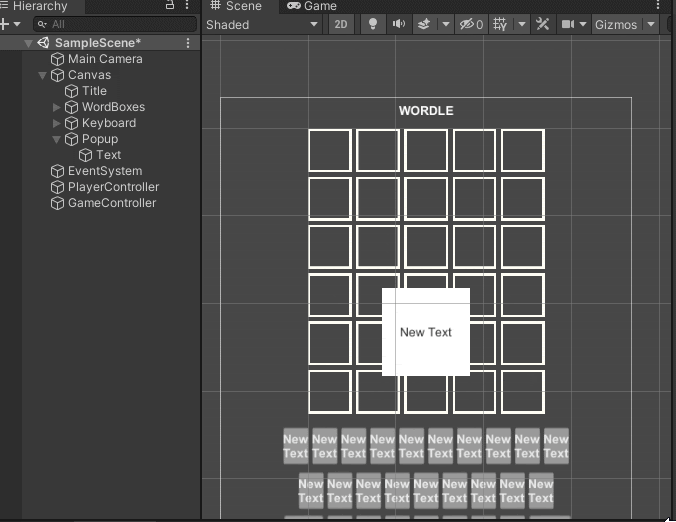
Task: Click the cube icon next to GameController
Action: pyautogui.click(x=57, y=203)
